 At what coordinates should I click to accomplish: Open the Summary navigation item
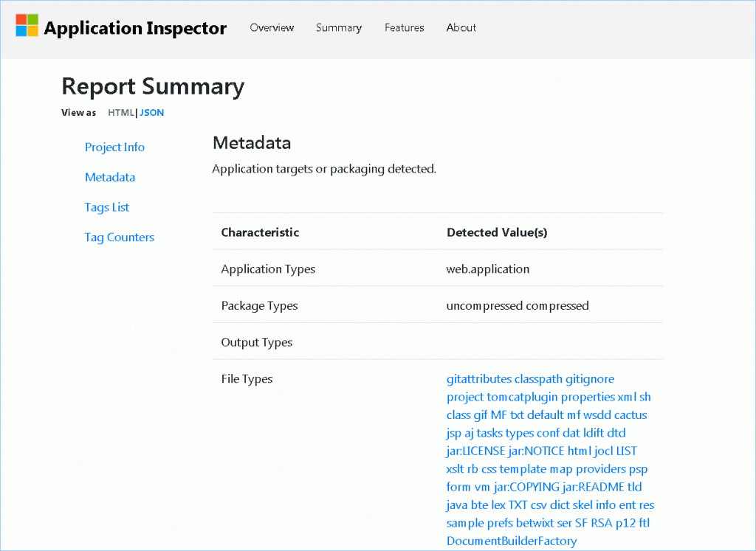[x=339, y=28]
